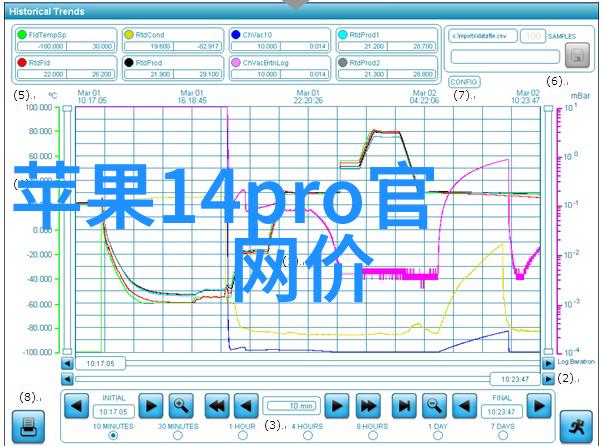Step forward arrow right of 10 min field
Image resolution: width=604 pixels, height=447 pixels.
pos(337,405)
